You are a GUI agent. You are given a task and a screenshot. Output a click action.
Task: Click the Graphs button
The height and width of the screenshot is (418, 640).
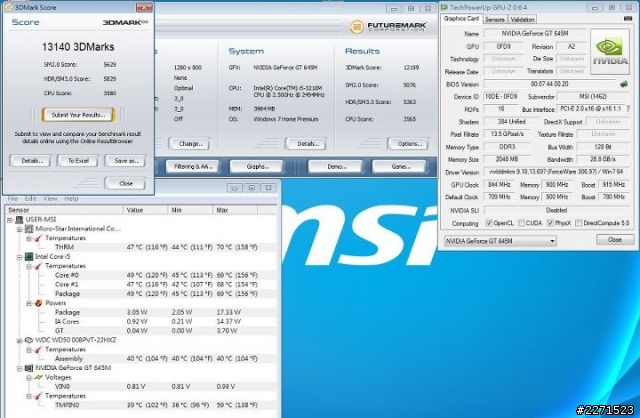coord(256,167)
